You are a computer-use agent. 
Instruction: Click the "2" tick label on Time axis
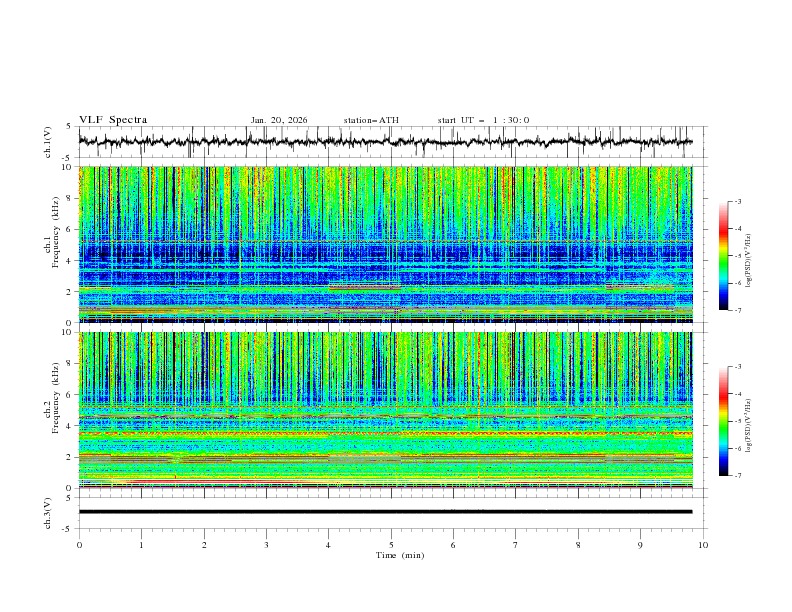pos(204,545)
